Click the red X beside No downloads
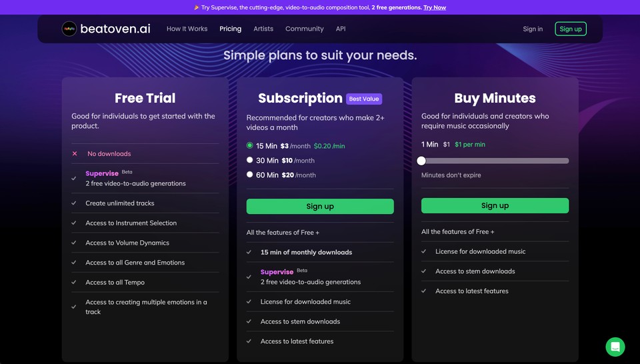This screenshot has height=364, width=640. pyautogui.click(x=75, y=154)
